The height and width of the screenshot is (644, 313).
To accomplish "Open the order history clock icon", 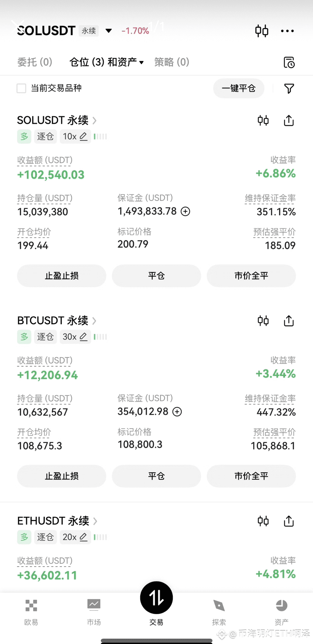I will click(289, 62).
